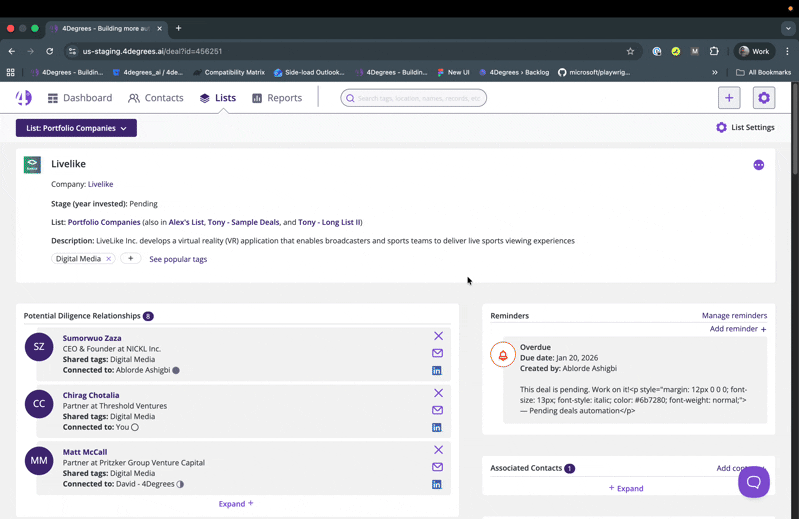Screen dimensions: 799x519
Task: Email Sumorwuo Zaza via envelope icon
Action: pyautogui.click(x=437, y=353)
